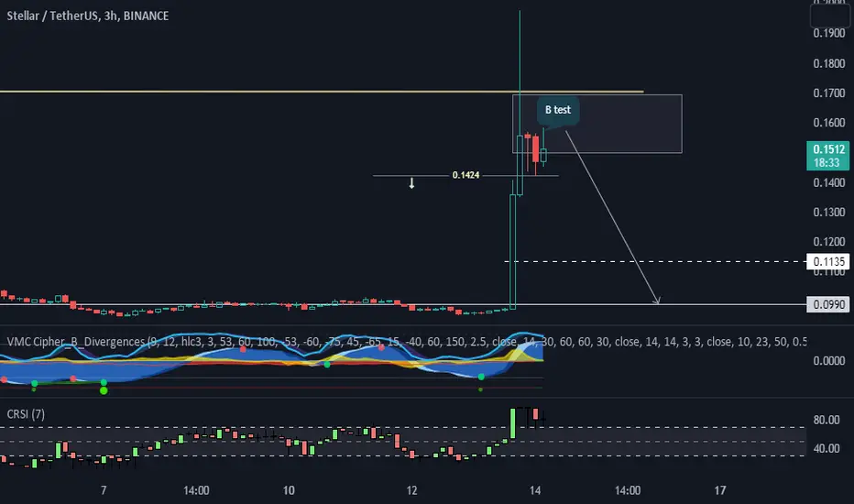Click the 0.1200 price axis label
854x504 pixels.
[829, 241]
